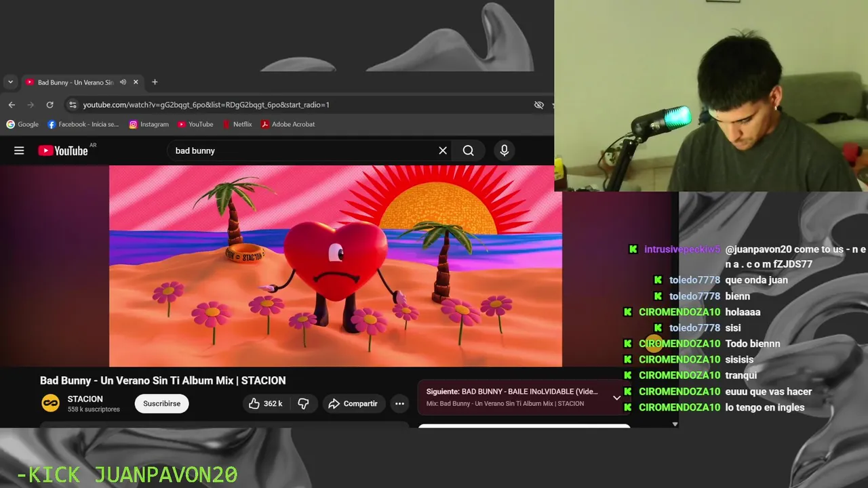868x488 pixels.
Task: Open more actions three-dot menu
Action: coord(399,403)
